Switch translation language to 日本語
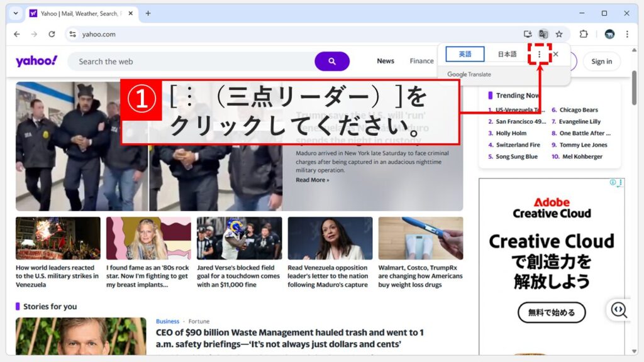The image size is (644, 362). (x=506, y=53)
